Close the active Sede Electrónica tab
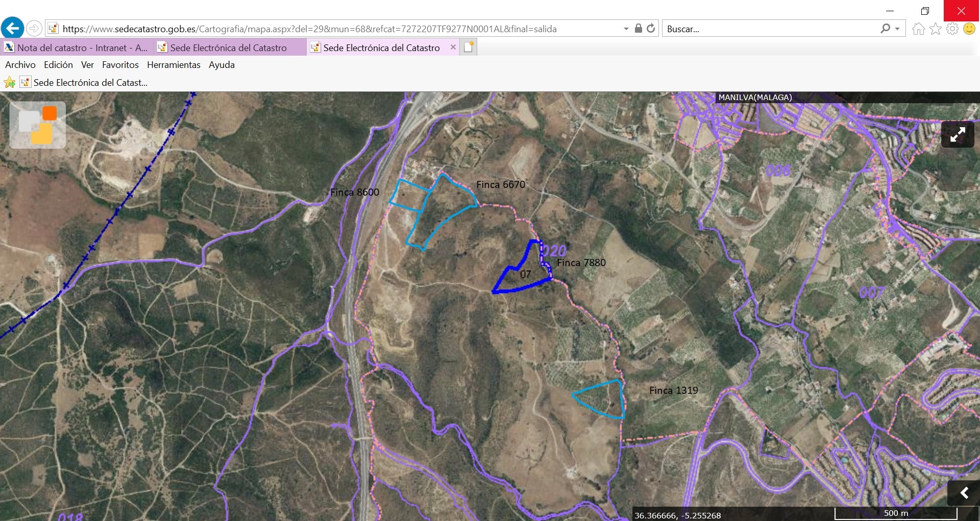 pos(453,47)
